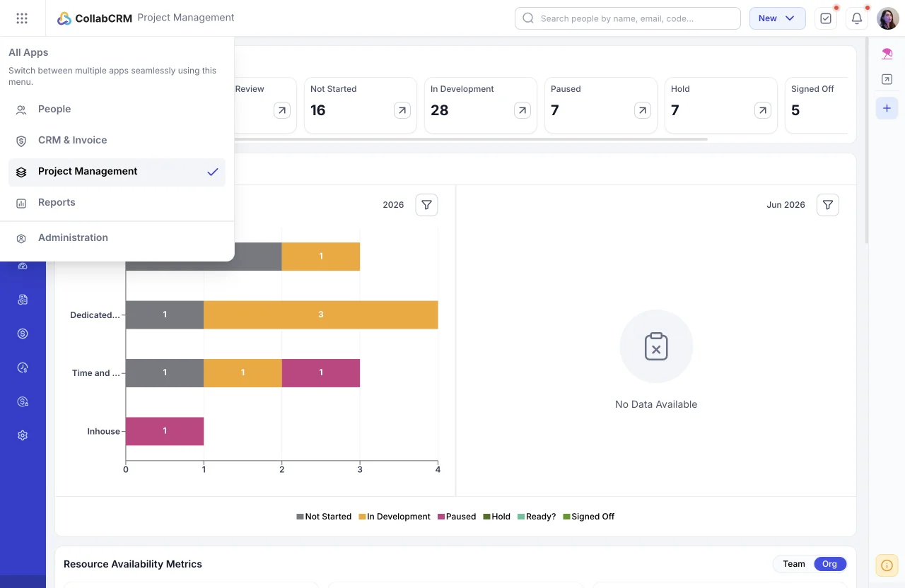905x588 pixels.
Task: Toggle Paused legend entry
Action: pyautogui.click(x=457, y=517)
